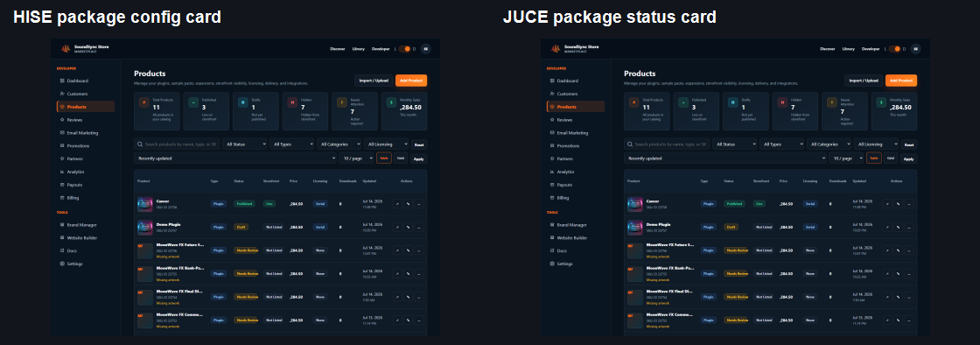The height and width of the screenshot is (345, 980).
Task: Open Developer nav item in HISE card
Action: (381, 48)
